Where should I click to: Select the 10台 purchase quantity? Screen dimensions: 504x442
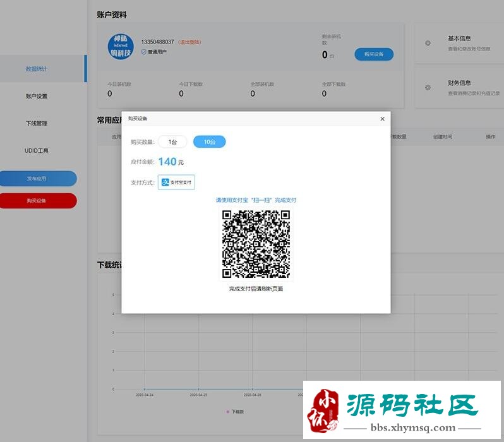[209, 142]
